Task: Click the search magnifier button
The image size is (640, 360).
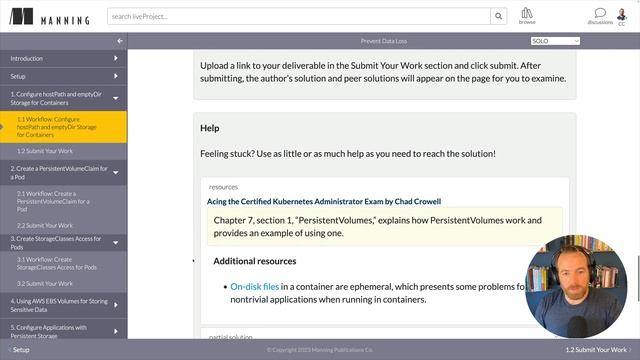Action: pyautogui.click(x=498, y=16)
